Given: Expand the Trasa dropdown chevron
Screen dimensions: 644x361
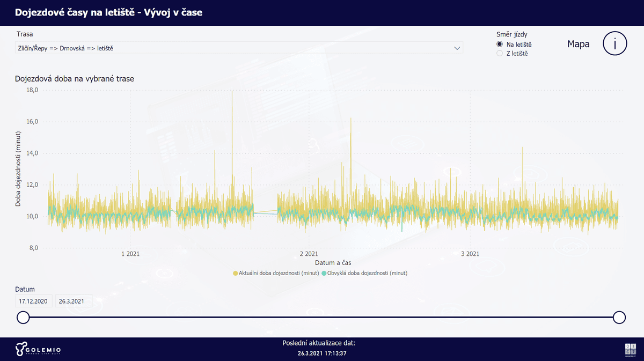Looking at the screenshot, I should point(457,48).
